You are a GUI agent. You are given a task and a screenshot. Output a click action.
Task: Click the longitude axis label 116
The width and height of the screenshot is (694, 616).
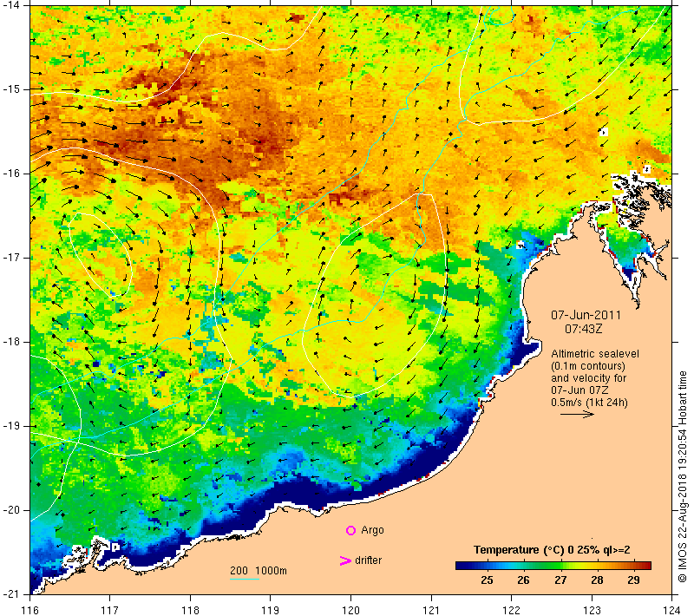[29, 610]
